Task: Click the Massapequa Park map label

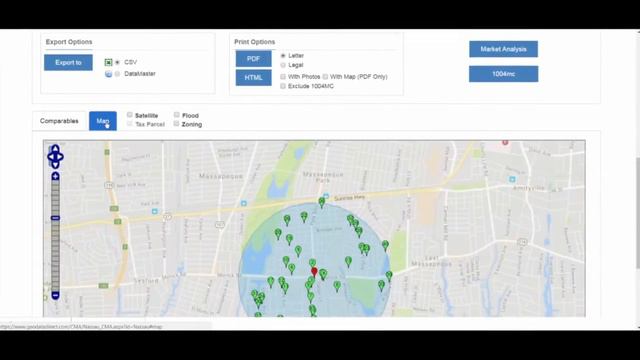Action: [322, 177]
